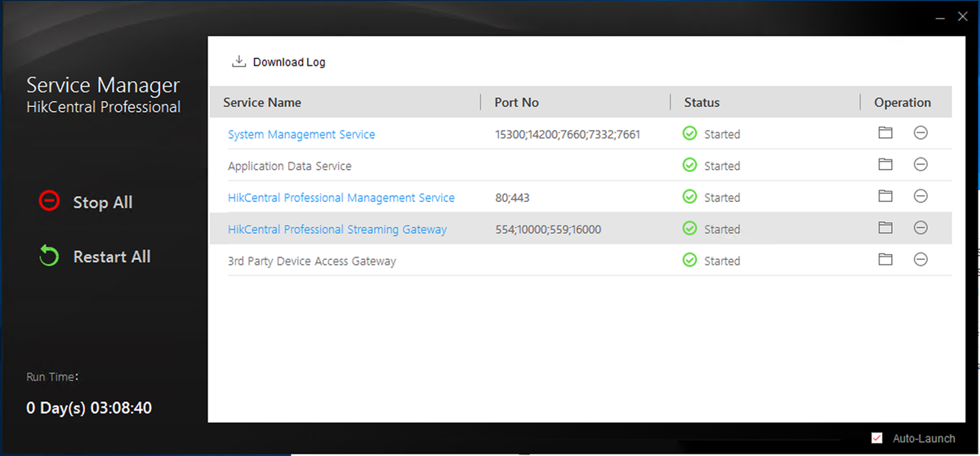Open folder for System Management Service
This screenshot has width=980, height=456.
885,132
